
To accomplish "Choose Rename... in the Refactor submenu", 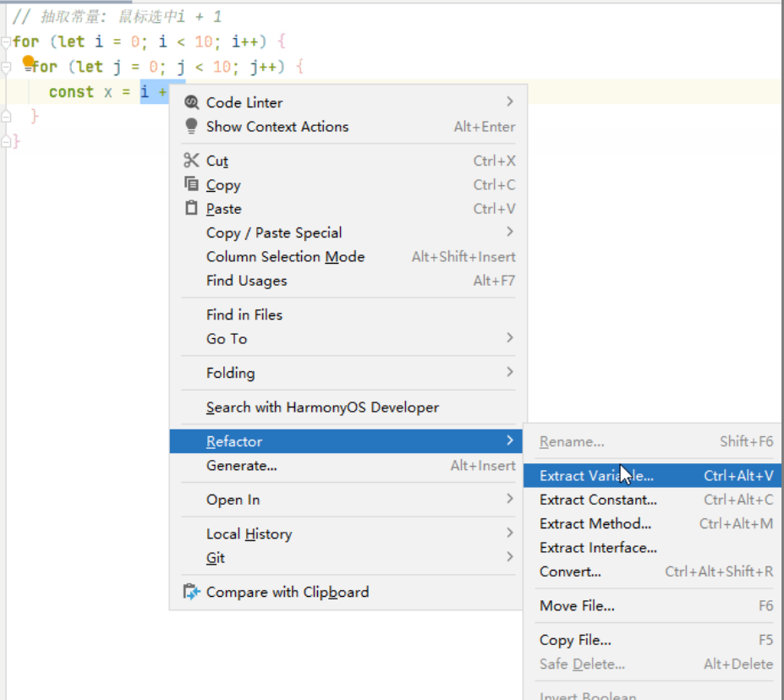I will pyautogui.click(x=654, y=441).
